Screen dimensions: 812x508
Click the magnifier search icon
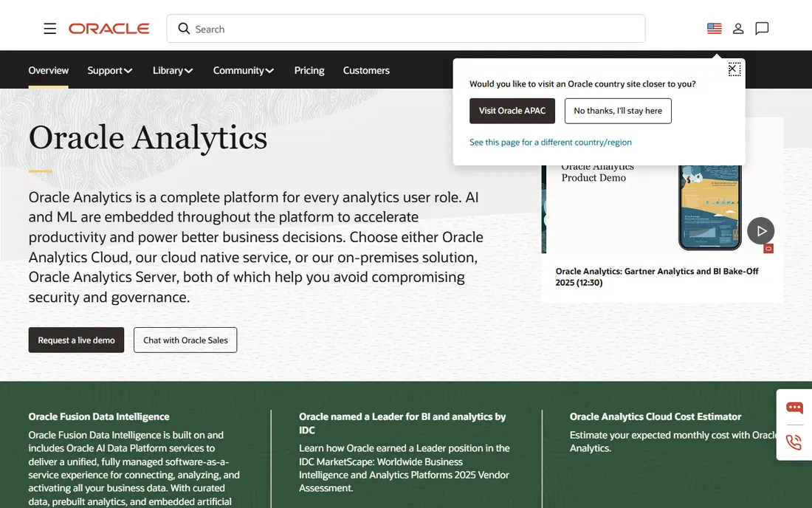pyautogui.click(x=184, y=29)
